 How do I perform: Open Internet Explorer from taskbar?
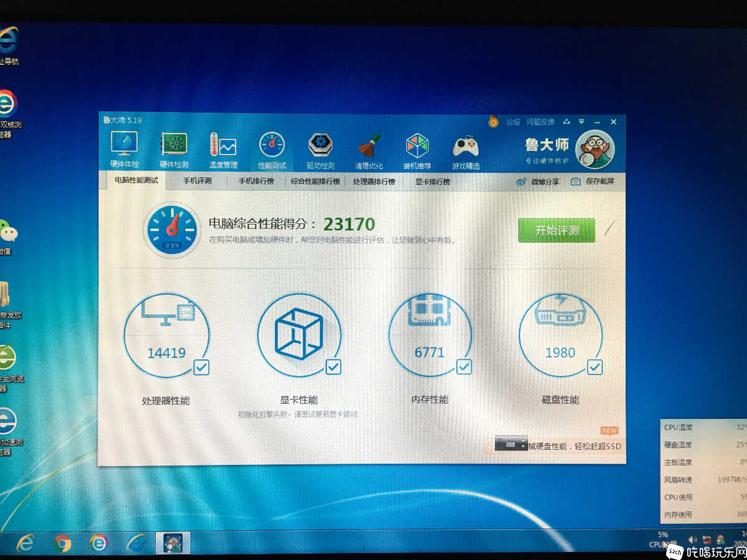pos(25,543)
